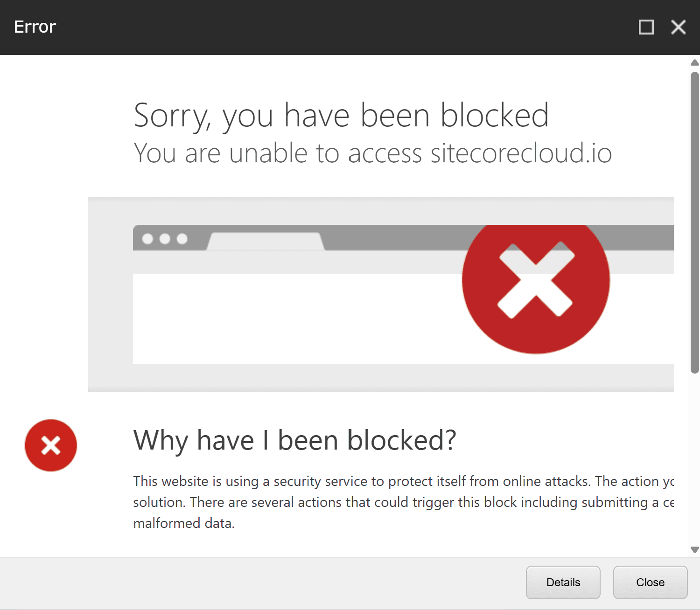
Task: Close the Error dialog via X icon
Action: pyautogui.click(x=678, y=27)
